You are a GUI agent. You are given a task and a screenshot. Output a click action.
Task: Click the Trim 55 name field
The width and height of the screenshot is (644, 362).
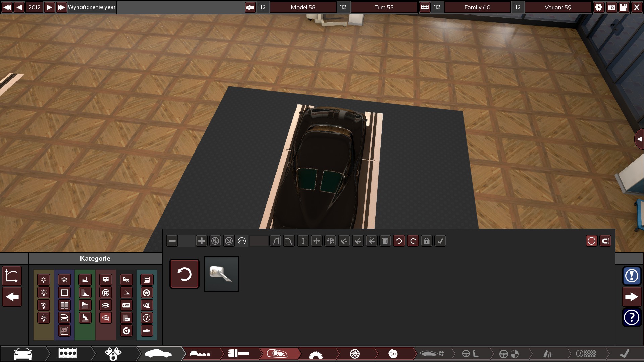pyautogui.click(x=384, y=7)
